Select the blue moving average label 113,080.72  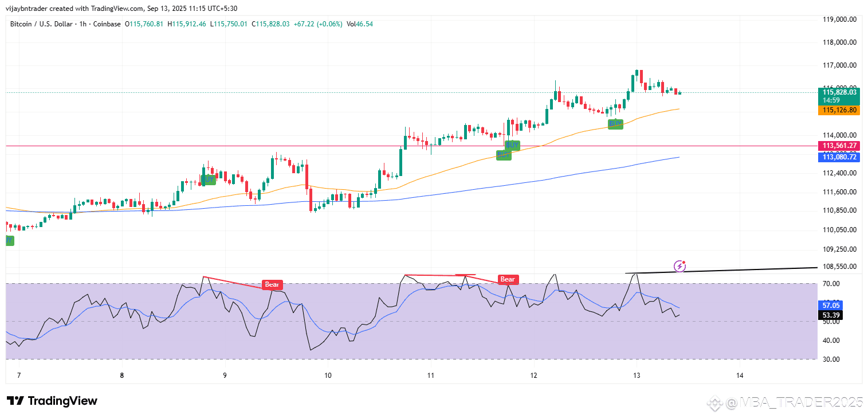point(839,157)
